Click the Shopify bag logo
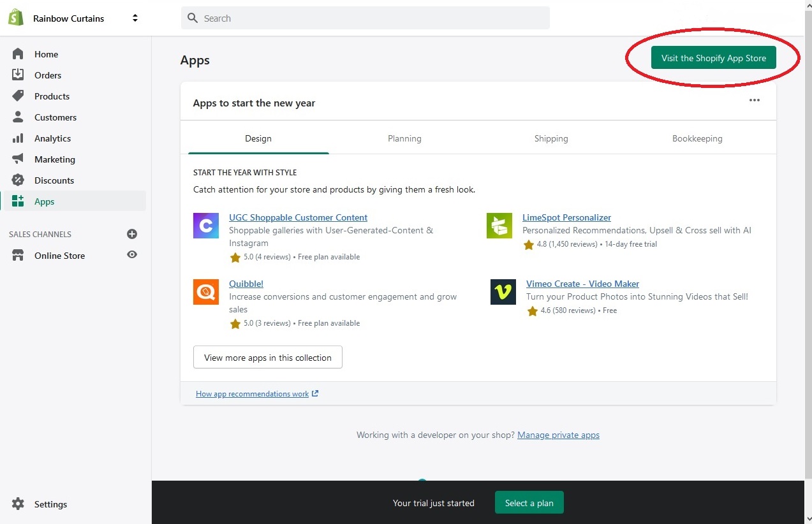Viewport: 812px width, 524px height. [16, 18]
